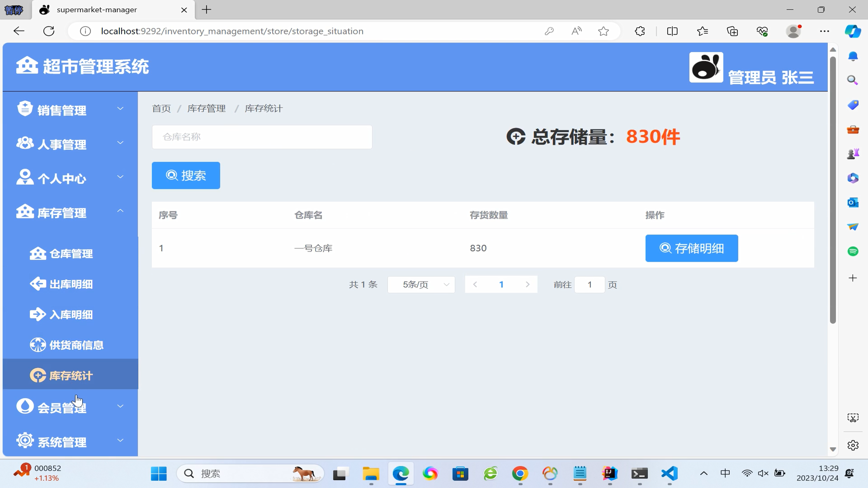The height and width of the screenshot is (488, 868).
Task: Click the 库存统计 sidebar icon
Action: coord(38,375)
